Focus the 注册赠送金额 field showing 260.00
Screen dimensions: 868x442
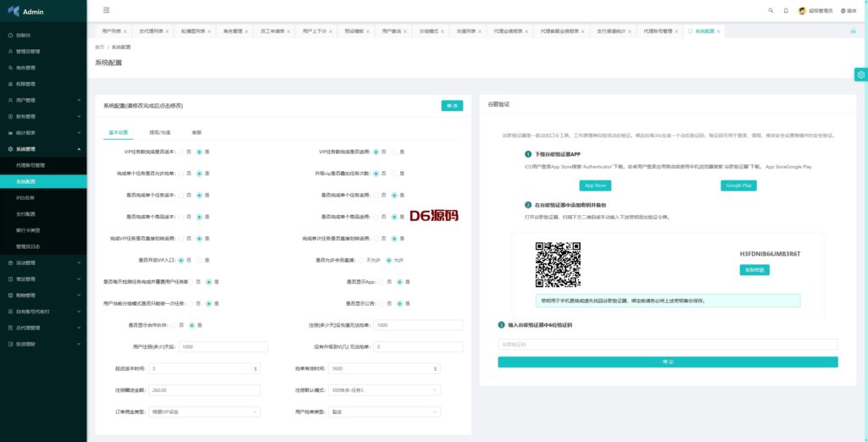[x=204, y=390]
